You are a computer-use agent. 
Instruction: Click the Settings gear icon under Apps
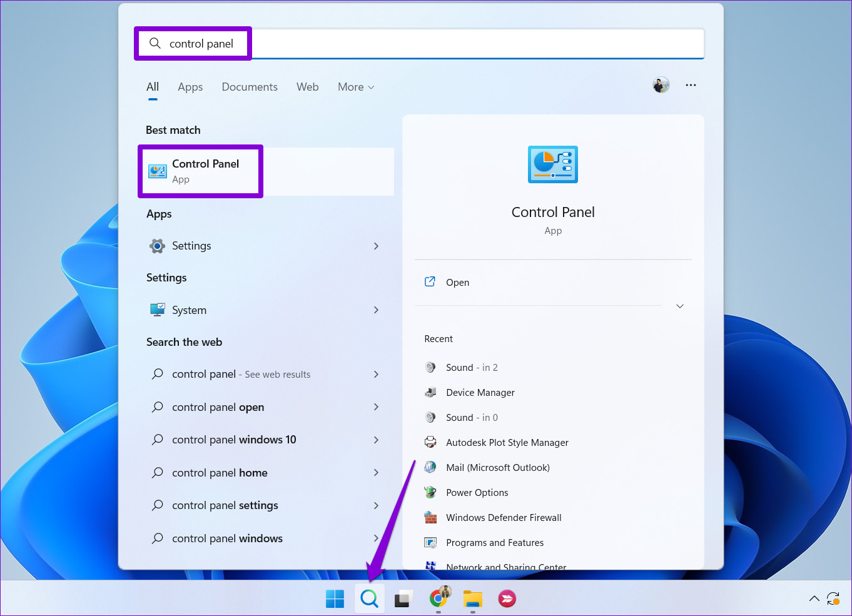pyautogui.click(x=156, y=246)
